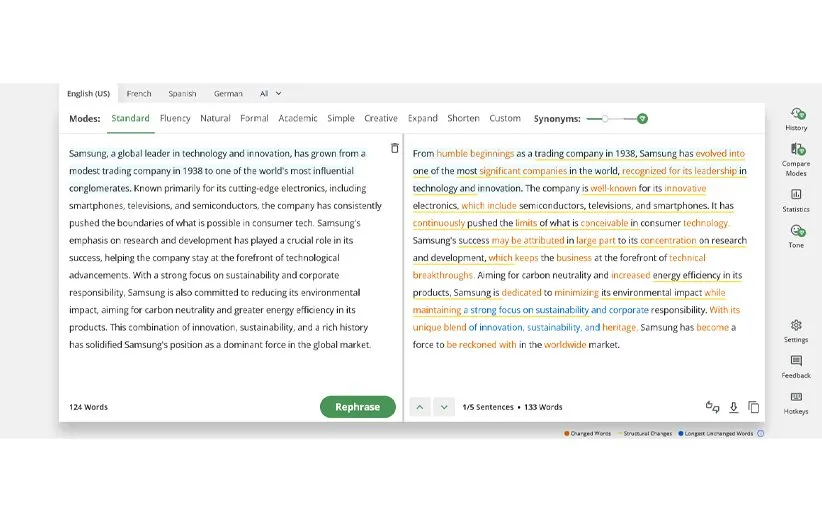Switch to the Fluency mode
Viewport: 822px width, 522px height.
[175, 118]
